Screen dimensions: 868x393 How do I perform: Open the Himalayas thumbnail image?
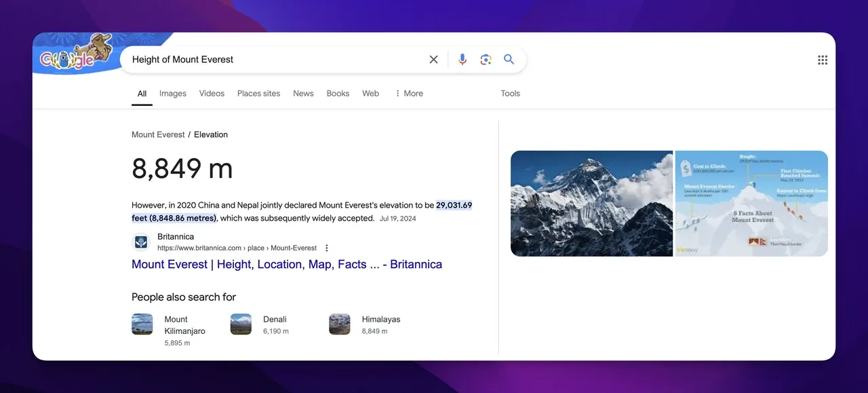340,324
